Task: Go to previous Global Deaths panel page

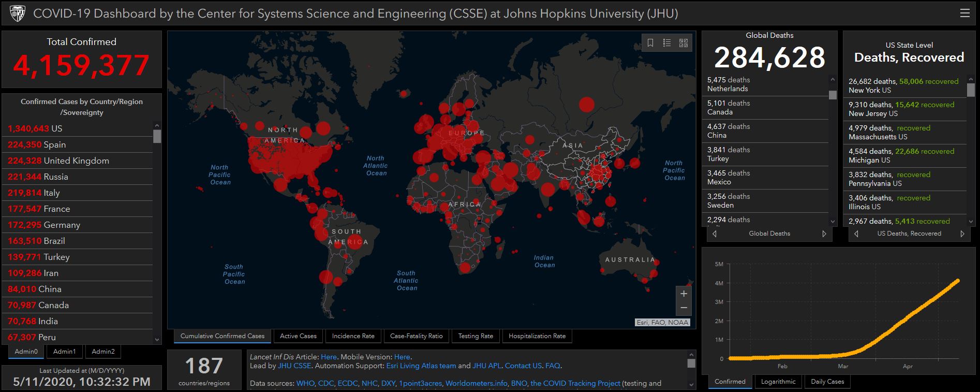Action: pos(715,234)
